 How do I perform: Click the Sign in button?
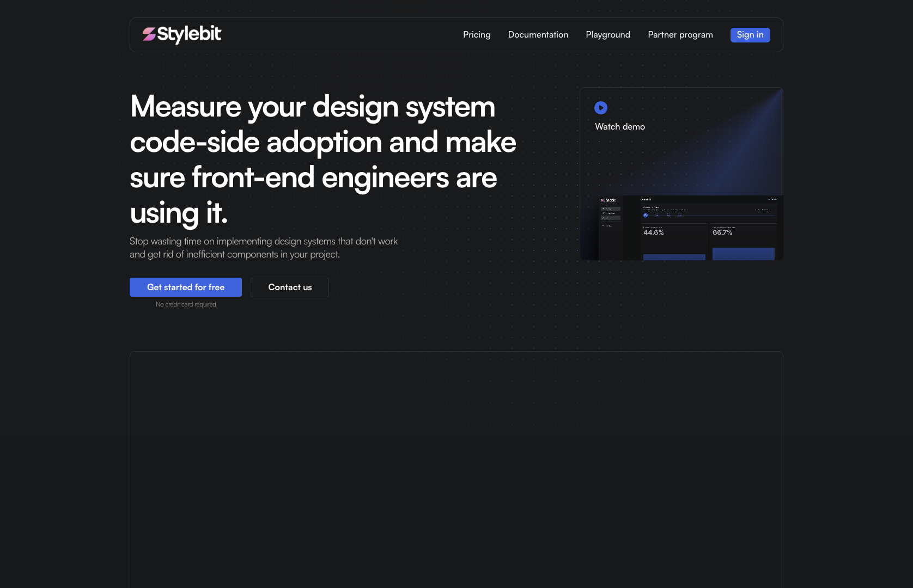pyautogui.click(x=750, y=34)
